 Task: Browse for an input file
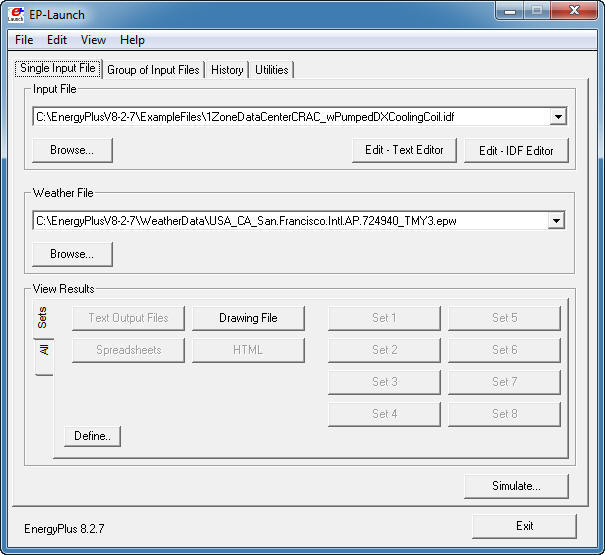(x=72, y=150)
